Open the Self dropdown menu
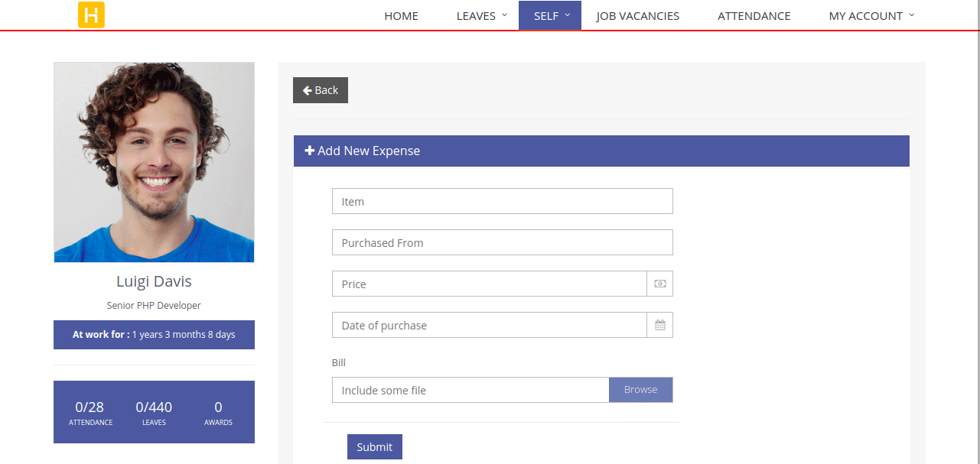Viewport: 980px width, 464px height. tap(550, 15)
